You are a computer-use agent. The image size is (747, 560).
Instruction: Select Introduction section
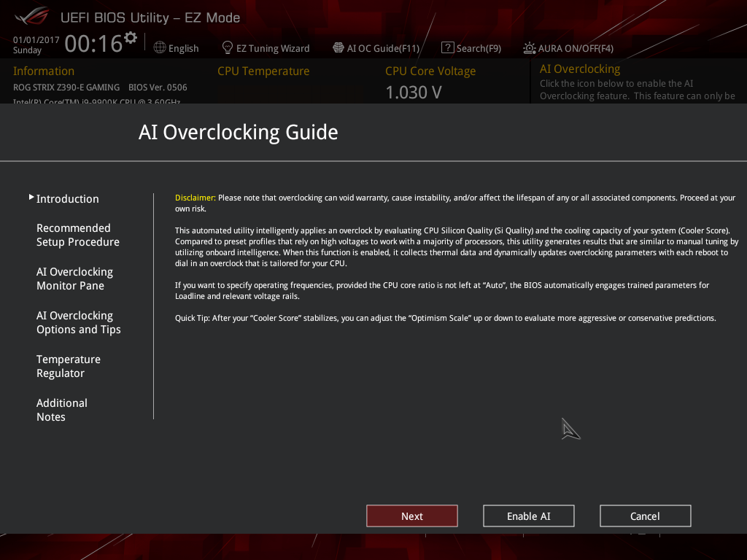(68, 198)
